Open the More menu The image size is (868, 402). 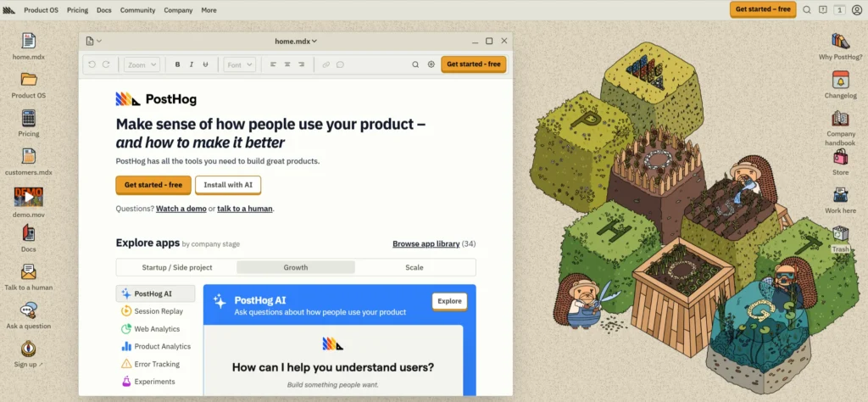[x=209, y=10]
